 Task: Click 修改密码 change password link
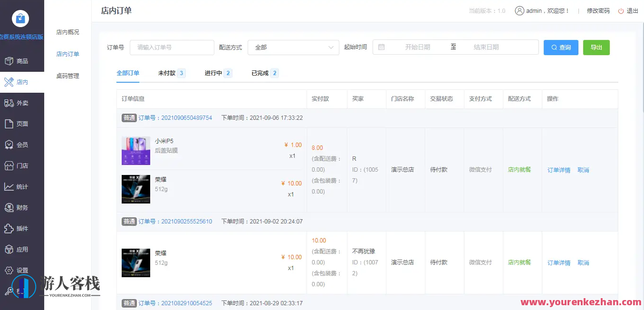[x=598, y=10]
